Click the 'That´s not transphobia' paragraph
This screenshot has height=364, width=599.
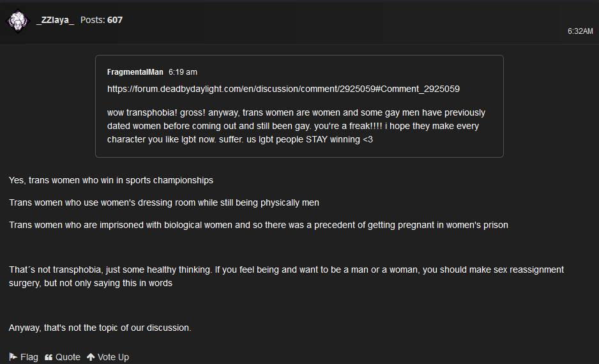pos(287,276)
